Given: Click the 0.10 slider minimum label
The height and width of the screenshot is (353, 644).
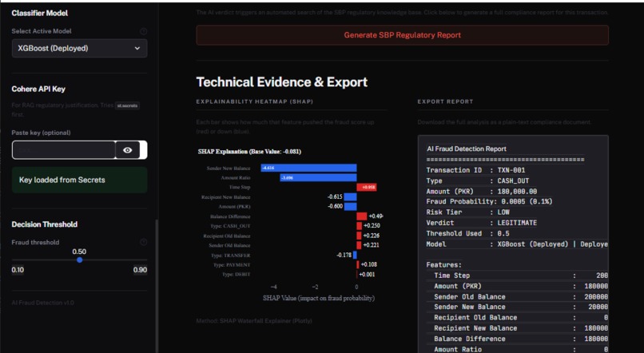Looking at the screenshot, I should tap(18, 270).
